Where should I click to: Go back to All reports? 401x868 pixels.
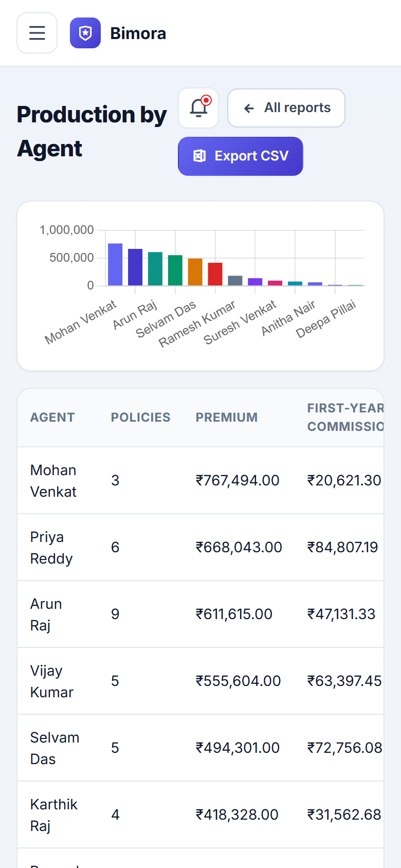pos(286,108)
